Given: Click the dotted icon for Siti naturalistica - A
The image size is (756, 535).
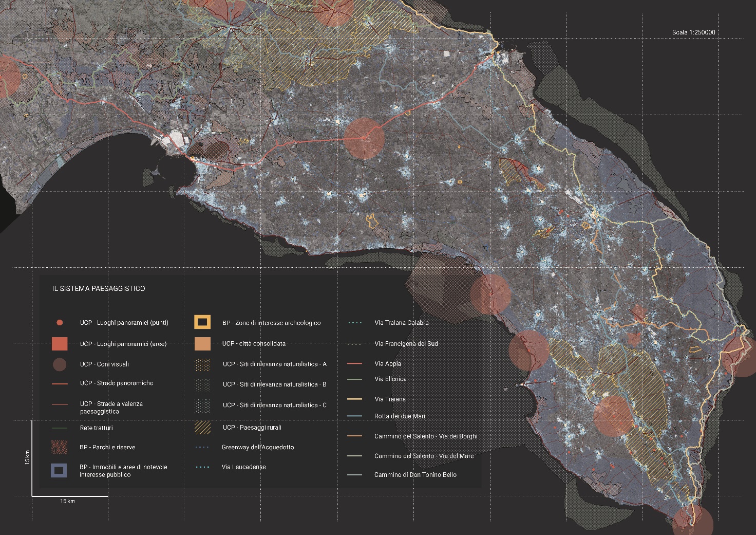Looking at the screenshot, I should coord(202,364).
